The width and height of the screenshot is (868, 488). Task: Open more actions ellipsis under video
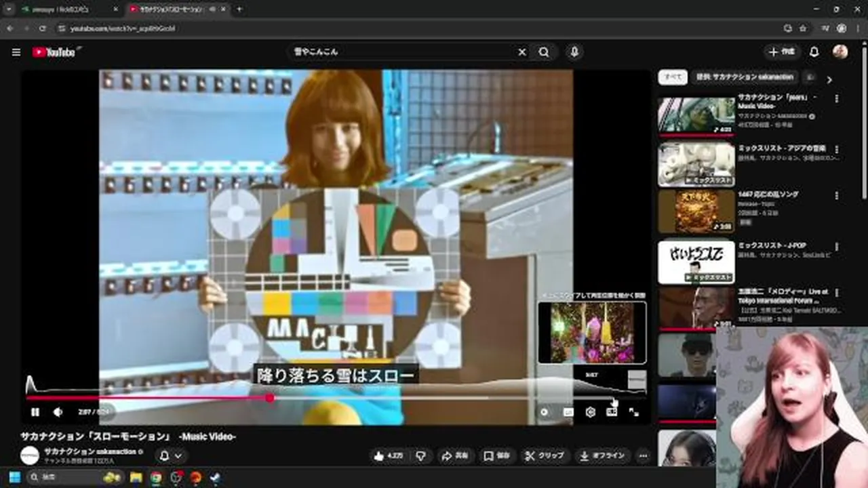(643, 455)
